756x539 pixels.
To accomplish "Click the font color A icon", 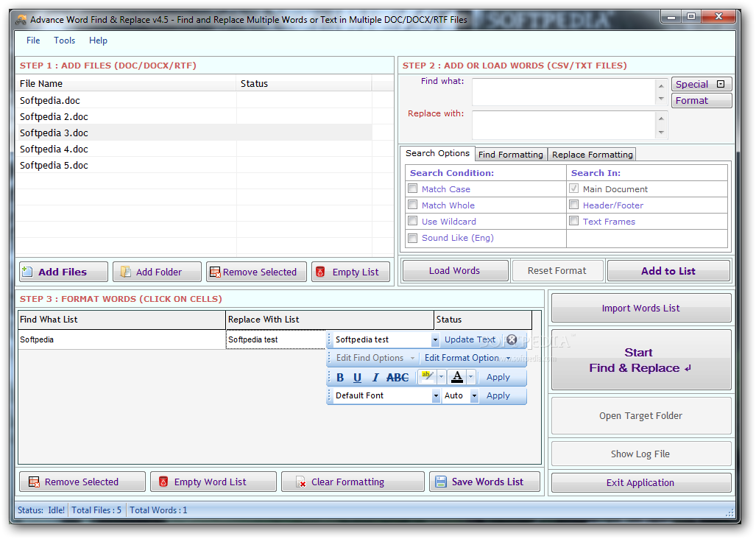I will (457, 376).
